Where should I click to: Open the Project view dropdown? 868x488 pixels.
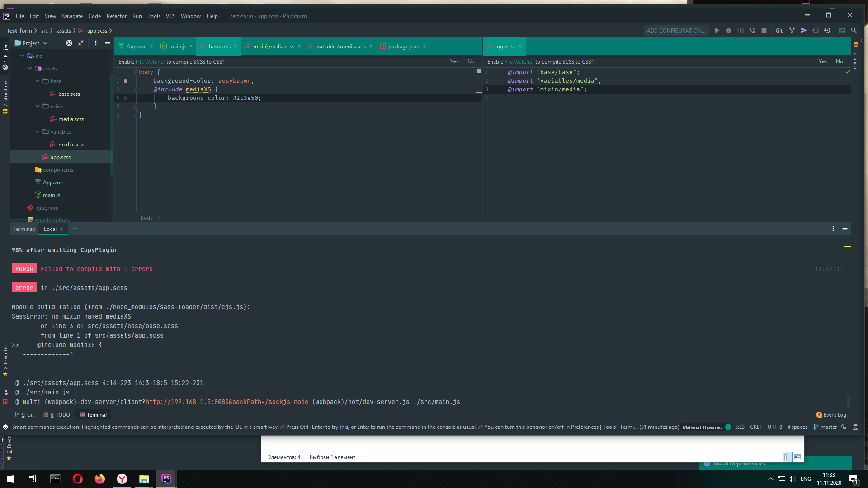(31, 43)
